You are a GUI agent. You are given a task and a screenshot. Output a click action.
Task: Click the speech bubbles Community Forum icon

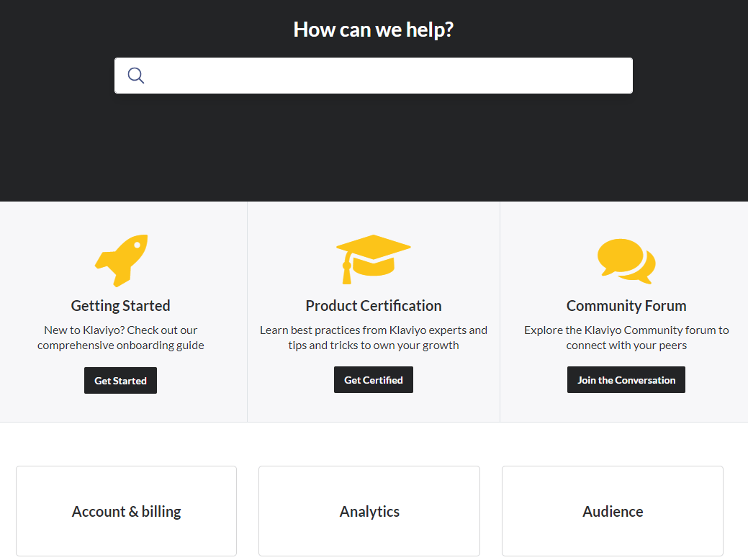tap(626, 261)
